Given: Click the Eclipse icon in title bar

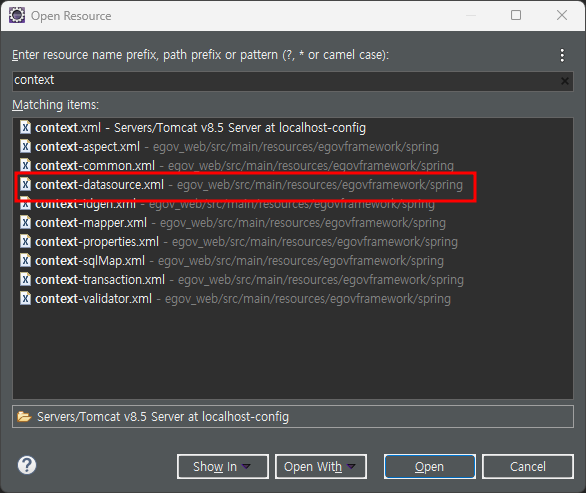Looking at the screenshot, I should [17, 15].
